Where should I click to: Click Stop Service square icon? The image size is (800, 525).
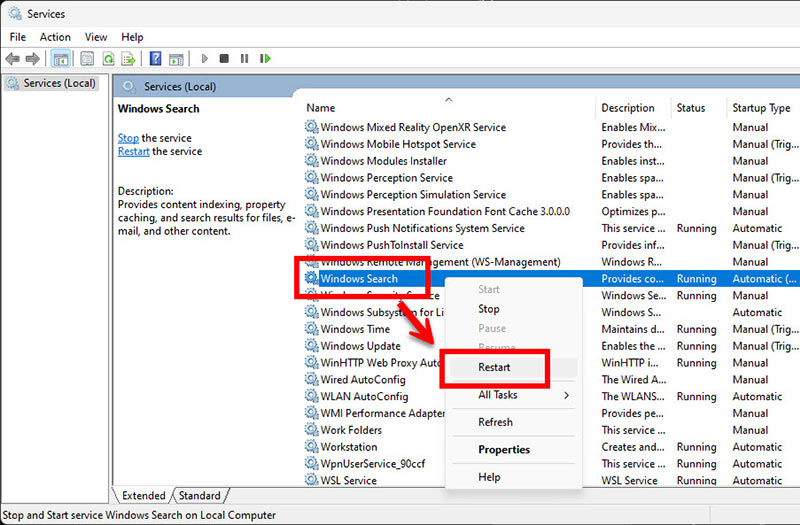[x=224, y=59]
